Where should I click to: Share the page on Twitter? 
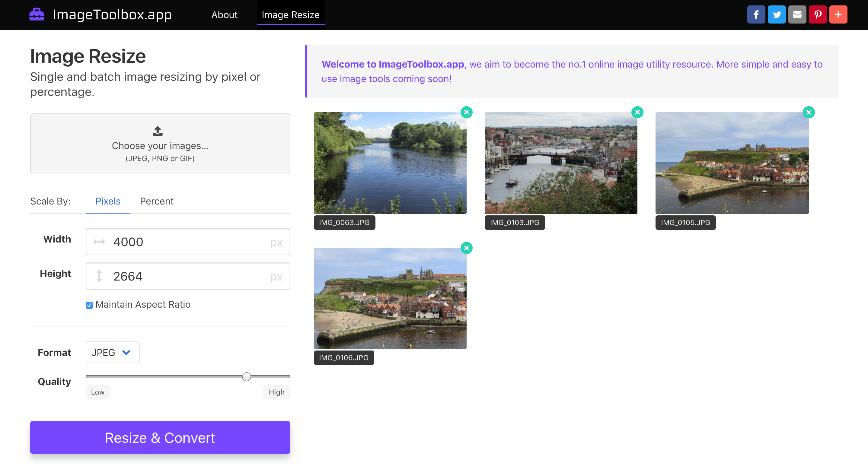(x=777, y=14)
